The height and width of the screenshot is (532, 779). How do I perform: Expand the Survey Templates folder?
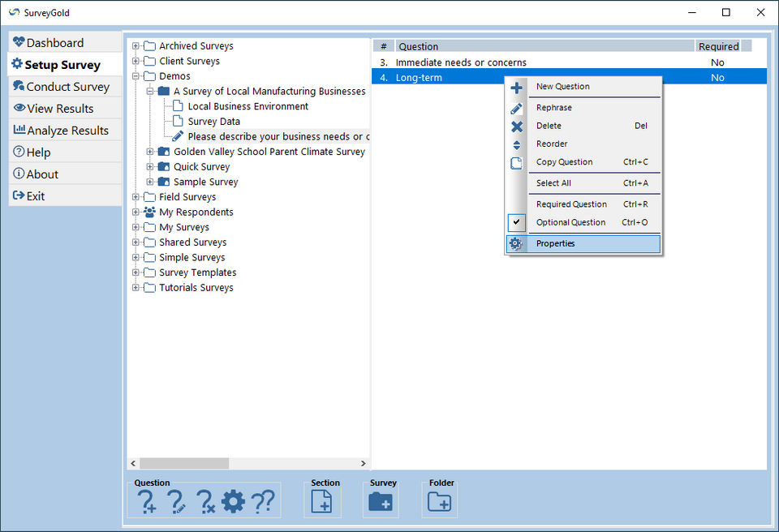pyautogui.click(x=136, y=272)
